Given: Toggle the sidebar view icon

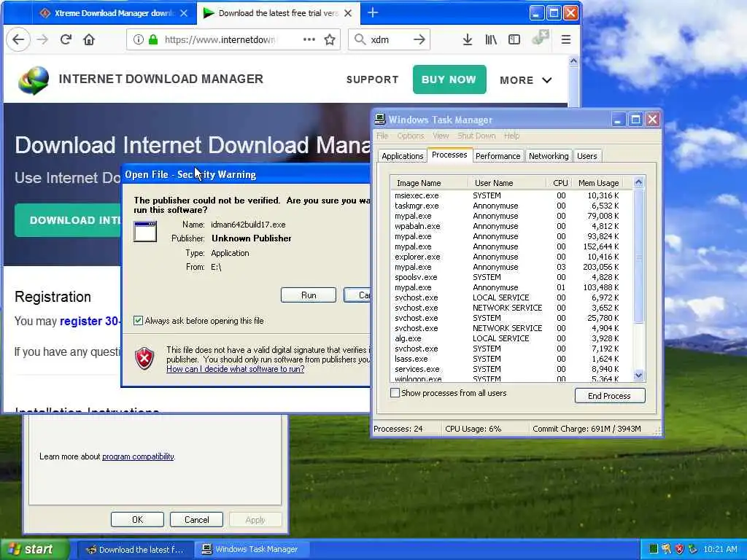Looking at the screenshot, I should pos(514,39).
